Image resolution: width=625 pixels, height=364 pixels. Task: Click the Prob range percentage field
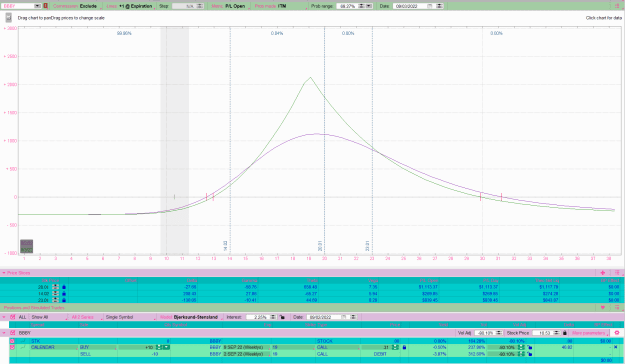[347, 6]
